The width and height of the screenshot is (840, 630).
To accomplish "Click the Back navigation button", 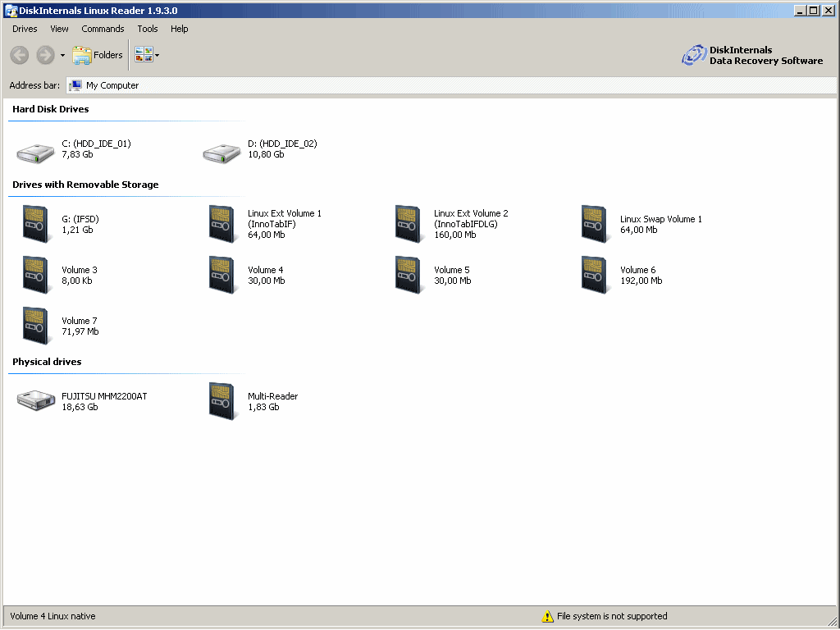I will (x=20, y=55).
